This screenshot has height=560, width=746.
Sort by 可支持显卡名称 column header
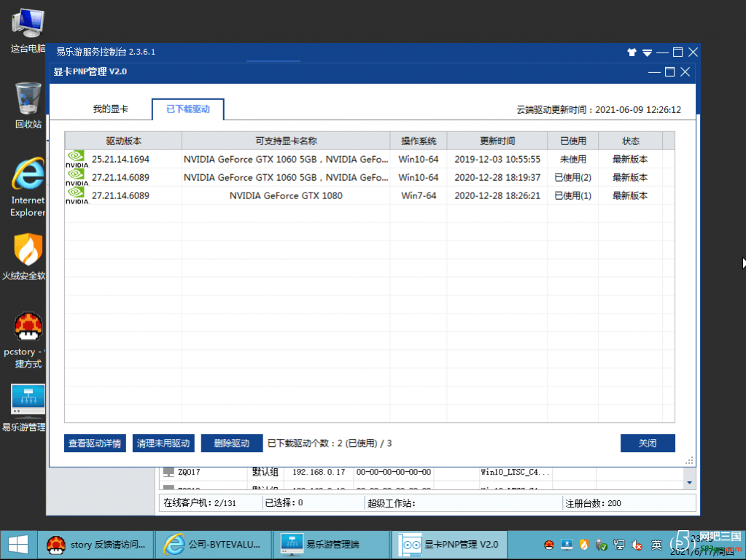(x=286, y=141)
